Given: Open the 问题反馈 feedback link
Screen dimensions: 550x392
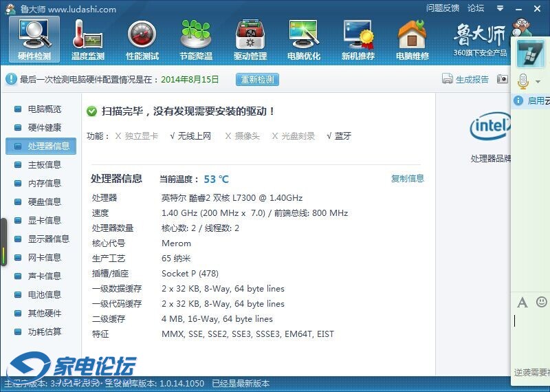Looking at the screenshot, I should pyautogui.click(x=443, y=8).
